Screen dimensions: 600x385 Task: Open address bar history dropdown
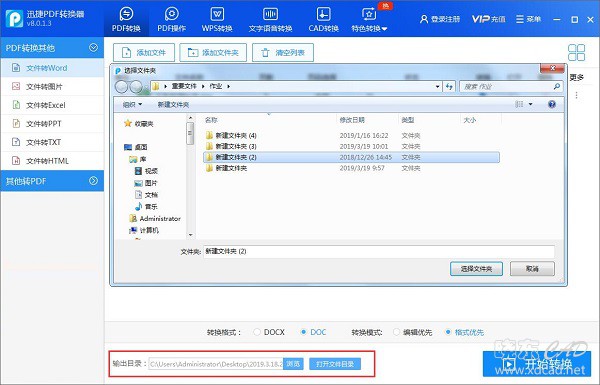tap(437, 86)
